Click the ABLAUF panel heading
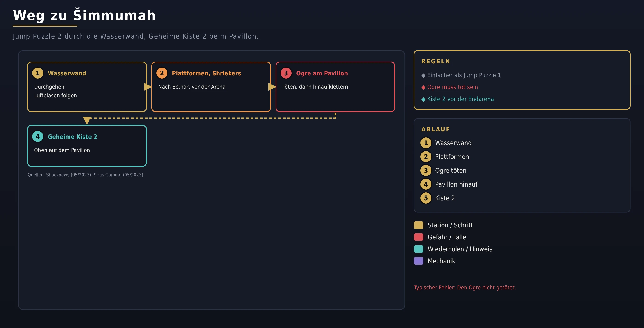Image resolution: width=644 pixels, height=328 pixels. tap(435, 129)
